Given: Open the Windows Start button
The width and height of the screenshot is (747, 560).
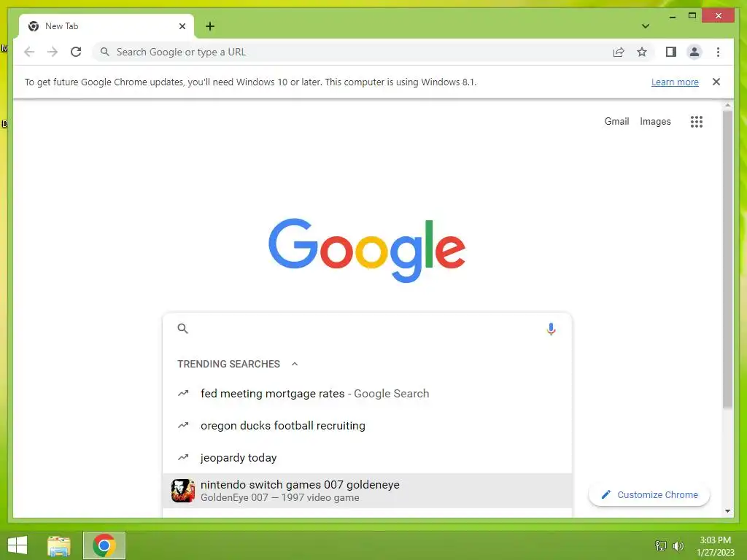Looking at the screenshot, I should click(18, 545).
